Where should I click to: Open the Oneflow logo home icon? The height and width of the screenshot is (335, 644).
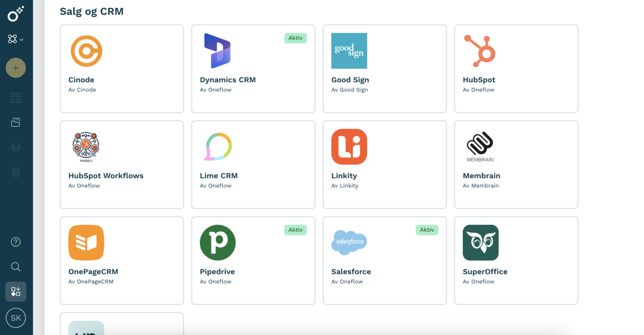16,14
